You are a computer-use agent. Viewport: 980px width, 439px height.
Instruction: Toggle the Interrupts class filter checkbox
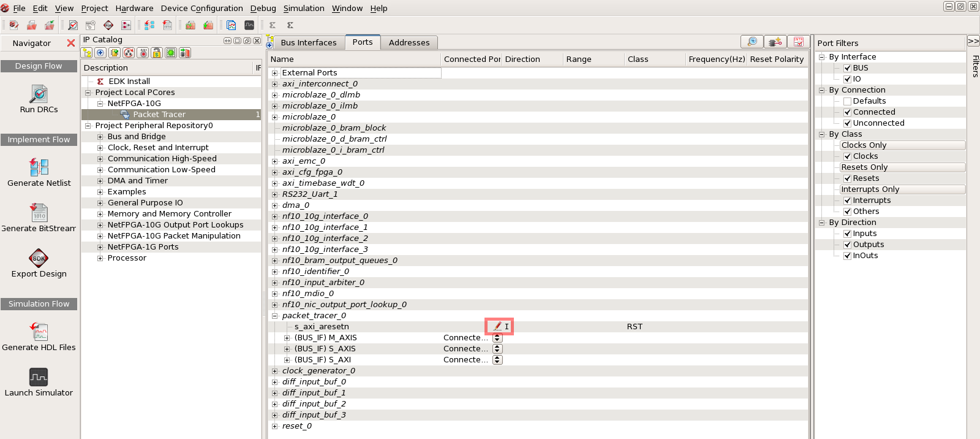click(848, 200)
